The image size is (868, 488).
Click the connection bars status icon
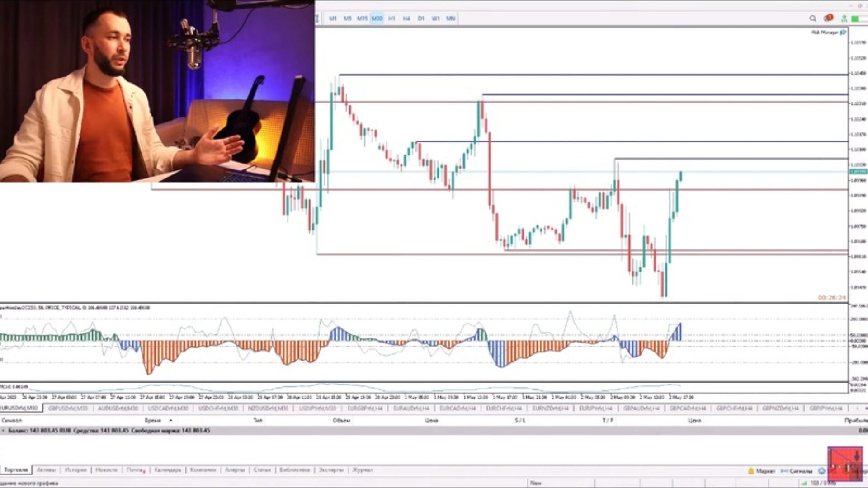(x=804, y=483)
